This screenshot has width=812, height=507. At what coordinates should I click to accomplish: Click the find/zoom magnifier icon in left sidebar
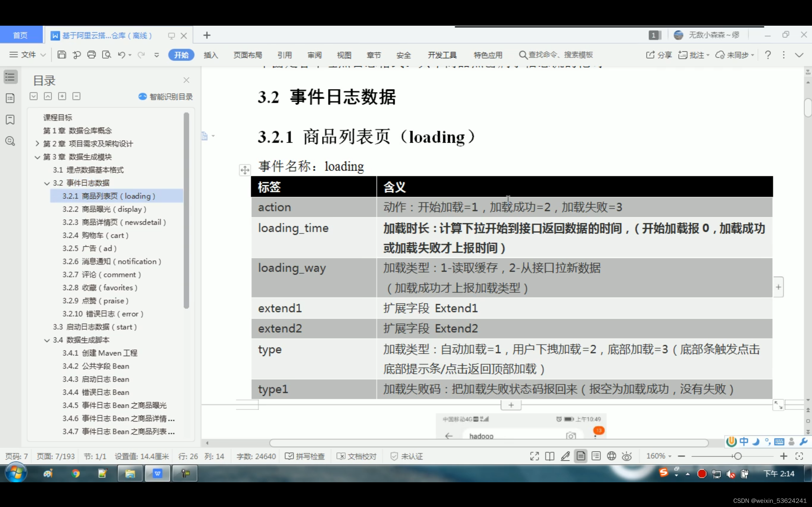coord(10,141)
